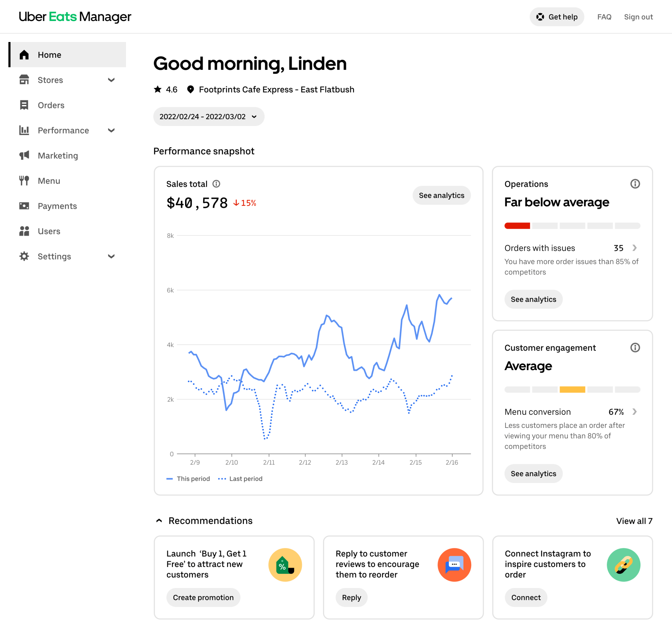The width and height of the screenshot is (672, 630).
Task: Expand the Performance menu chevron
Action: (x=111, y=131)
